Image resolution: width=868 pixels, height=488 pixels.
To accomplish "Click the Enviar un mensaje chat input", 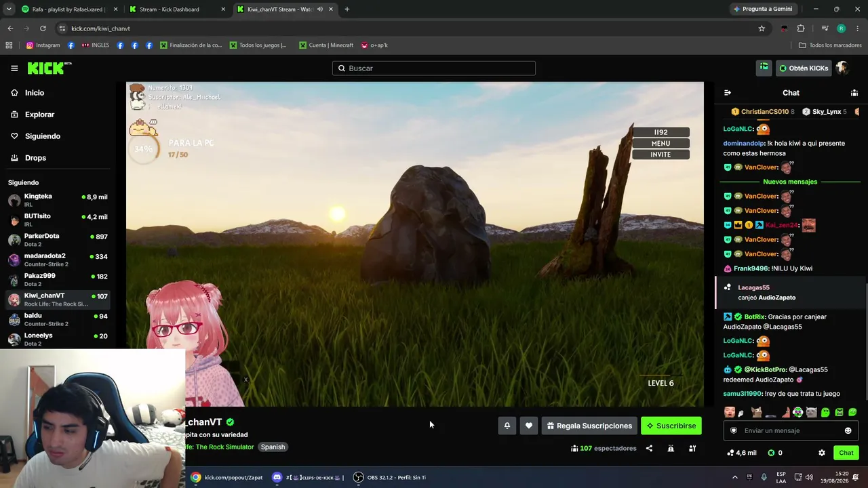I will (791, 430).
